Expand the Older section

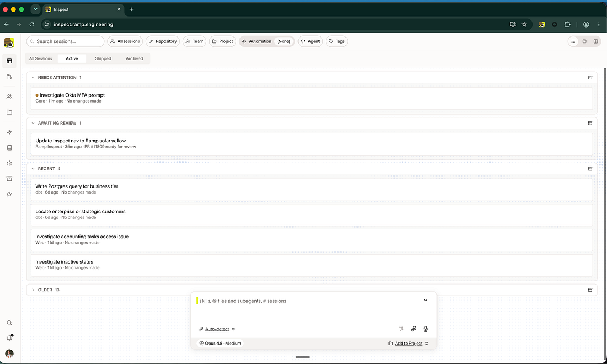[x=33, y=290]
